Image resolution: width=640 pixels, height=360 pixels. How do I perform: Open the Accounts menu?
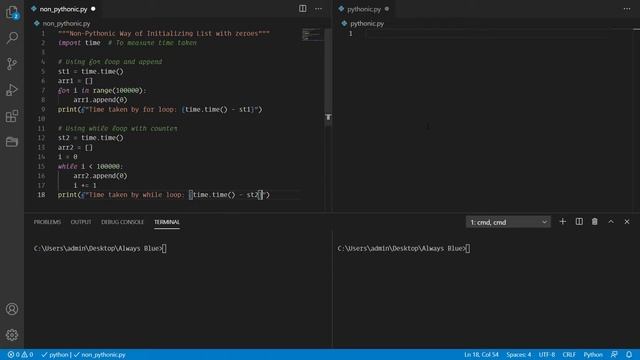12,309
